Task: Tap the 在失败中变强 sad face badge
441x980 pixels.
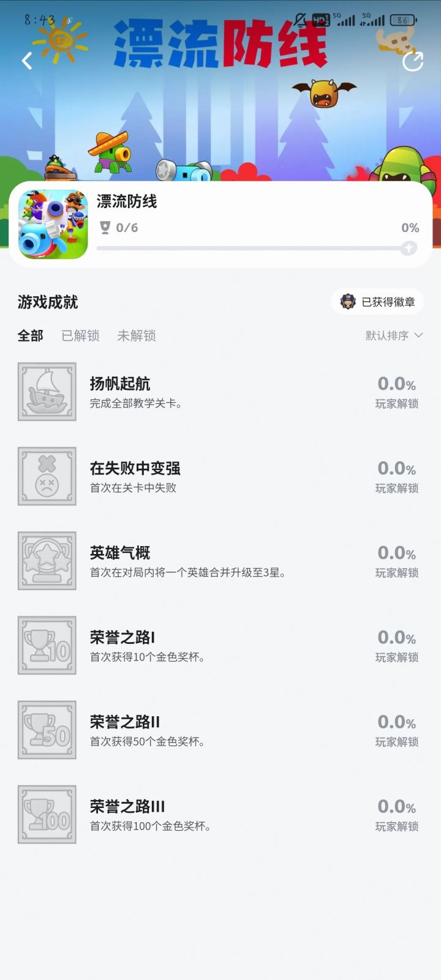Action: point(47,476)
